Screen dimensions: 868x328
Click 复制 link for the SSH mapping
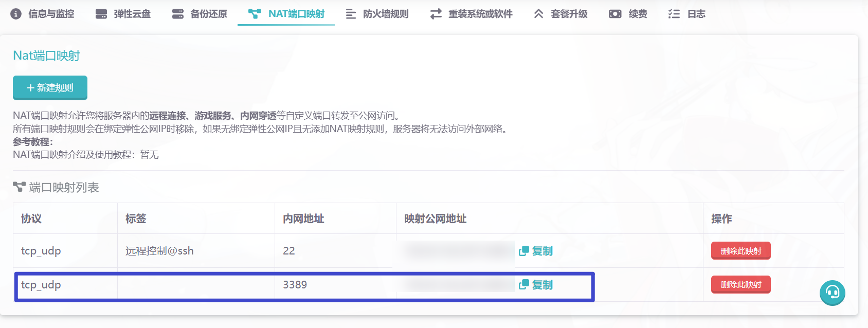coord(542,251)
